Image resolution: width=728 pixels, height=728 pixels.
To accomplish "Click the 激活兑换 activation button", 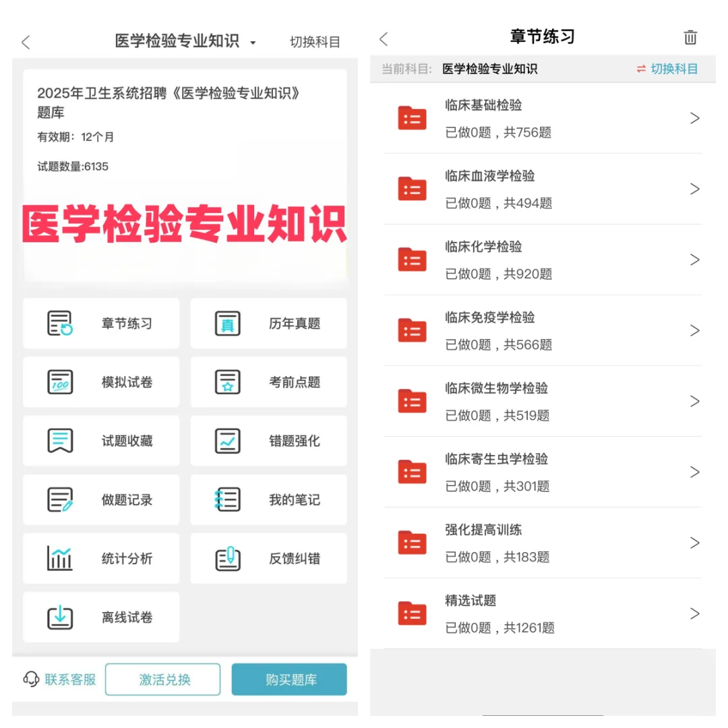I will (x=162, y=679).
